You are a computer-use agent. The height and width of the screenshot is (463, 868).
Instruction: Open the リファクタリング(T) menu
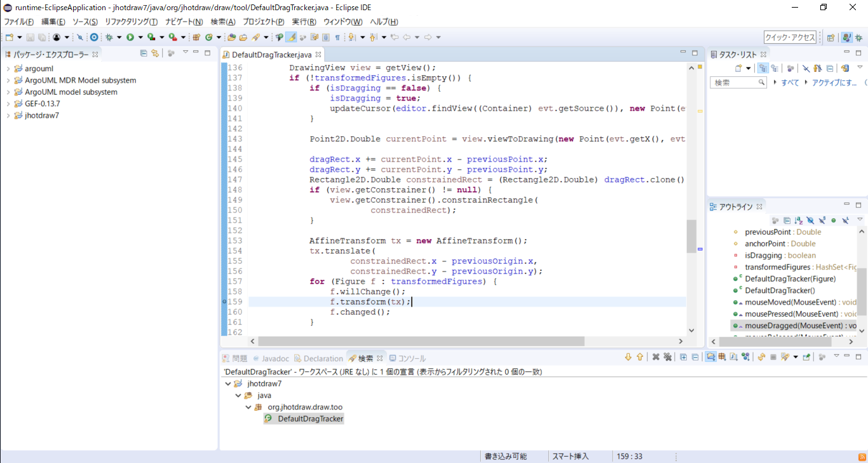[x=131, y=22]
